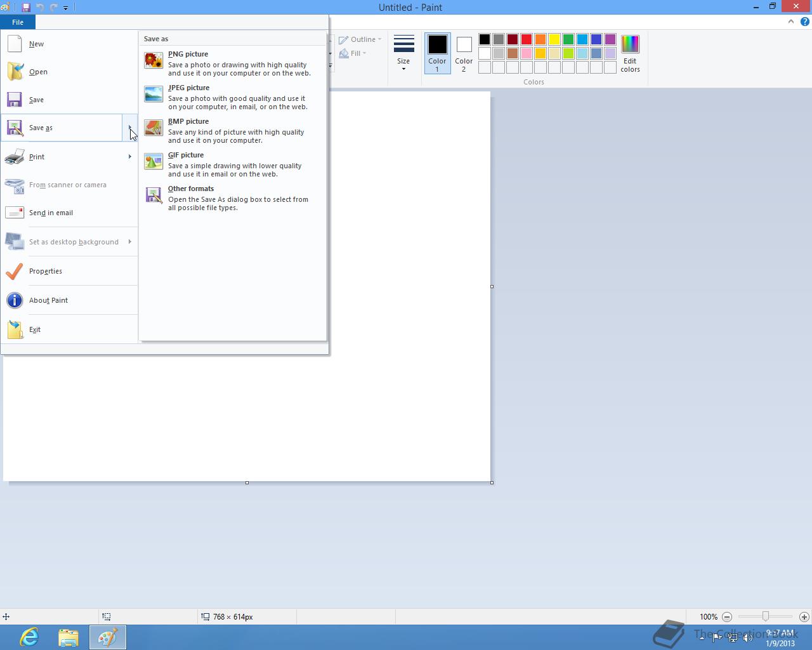
Task: Click the Exit icon
Action: click(x=15, y=329)
